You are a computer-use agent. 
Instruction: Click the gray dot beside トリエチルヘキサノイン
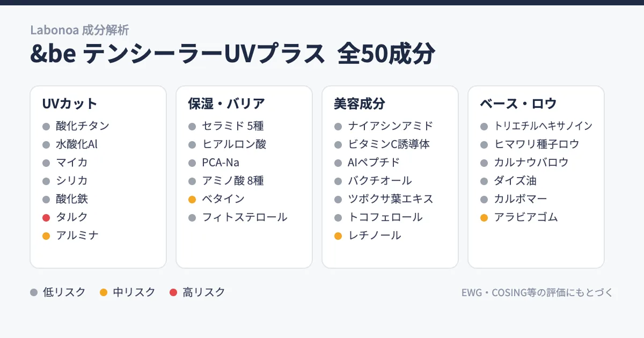point(484,127)
